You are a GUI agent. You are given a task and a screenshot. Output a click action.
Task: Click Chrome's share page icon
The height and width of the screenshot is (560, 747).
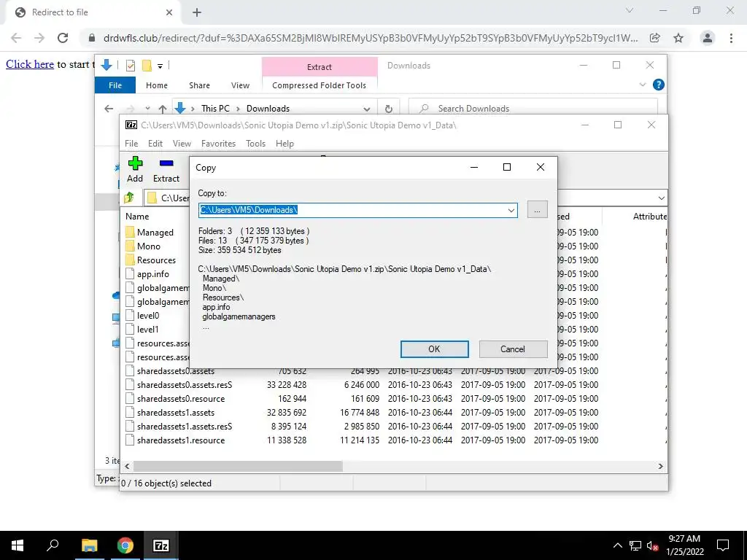(x=655, y=38)
